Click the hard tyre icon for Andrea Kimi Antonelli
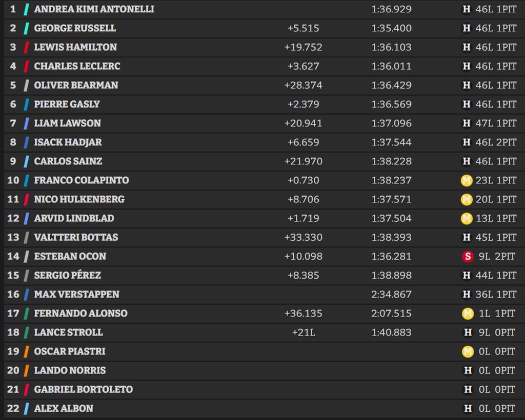Image resolution: width=525 pixels, height=420 pixels. pos(467,9)
